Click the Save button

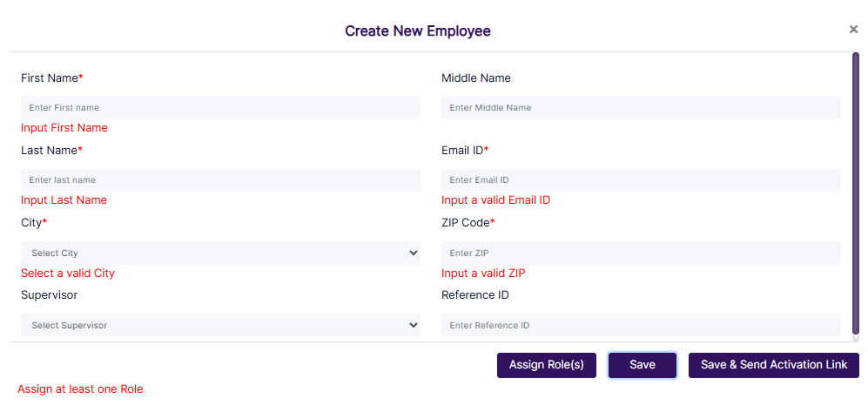643,365
